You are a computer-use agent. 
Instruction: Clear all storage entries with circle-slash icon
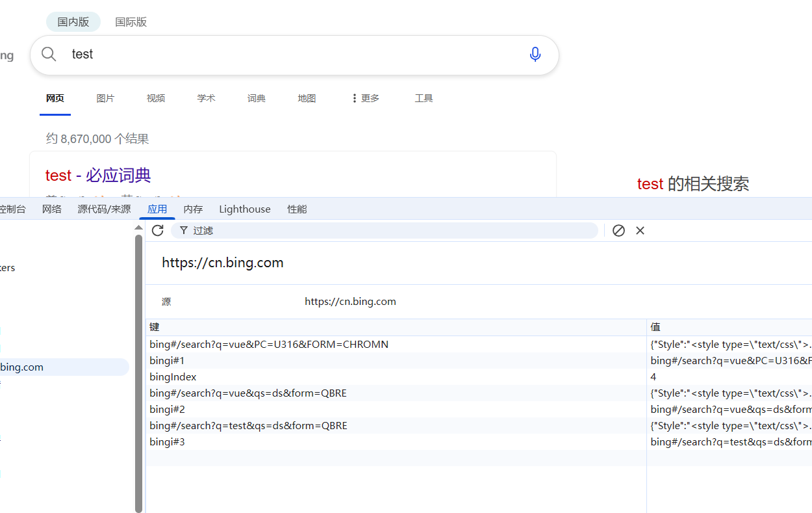pos(618,230)
